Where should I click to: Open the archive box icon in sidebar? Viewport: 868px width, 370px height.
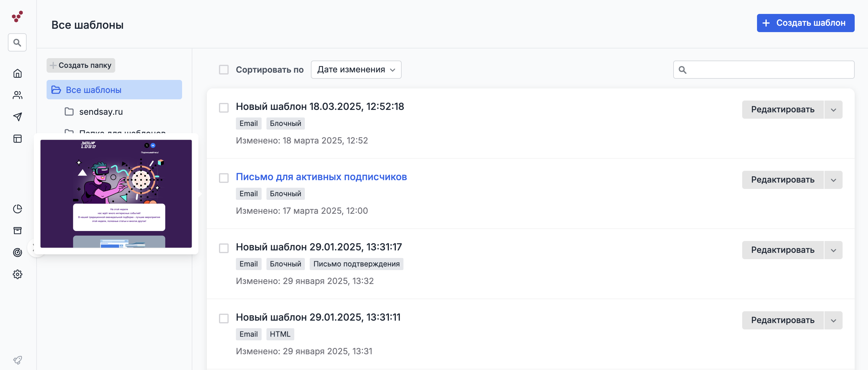(18, 230)
